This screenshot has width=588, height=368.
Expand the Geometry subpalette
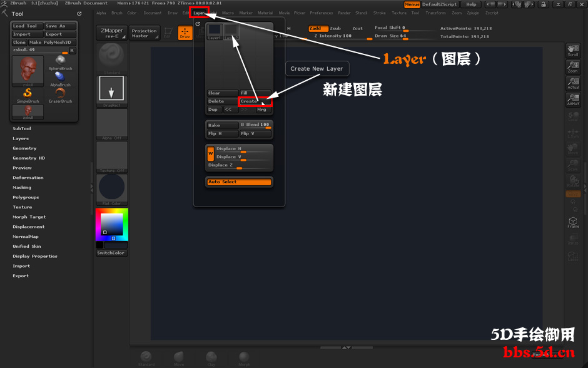(25, 148)
